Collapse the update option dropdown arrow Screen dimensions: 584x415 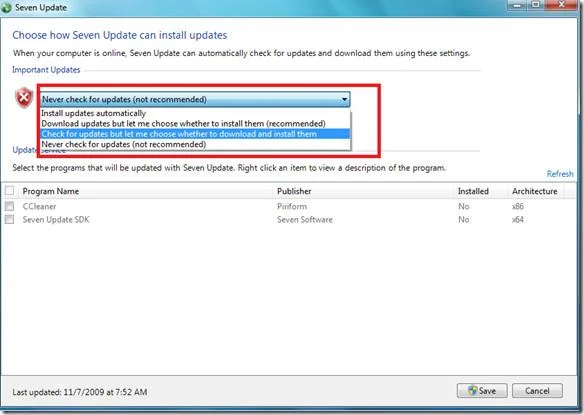click(345, 99)
